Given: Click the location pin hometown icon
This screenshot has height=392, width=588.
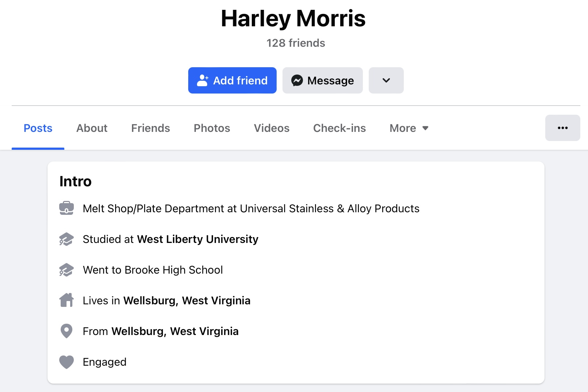Looking at the screenshot, I should point(67,331).
